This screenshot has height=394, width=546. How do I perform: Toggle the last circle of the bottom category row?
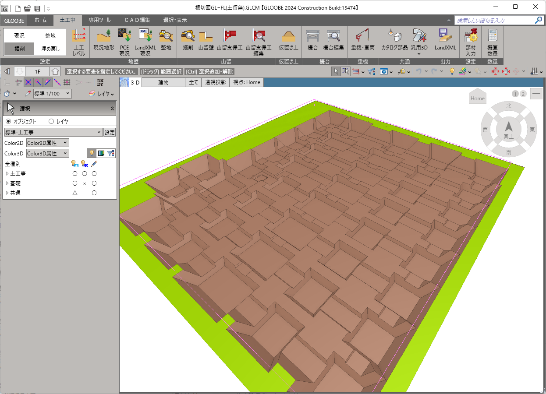click(94, 193)
